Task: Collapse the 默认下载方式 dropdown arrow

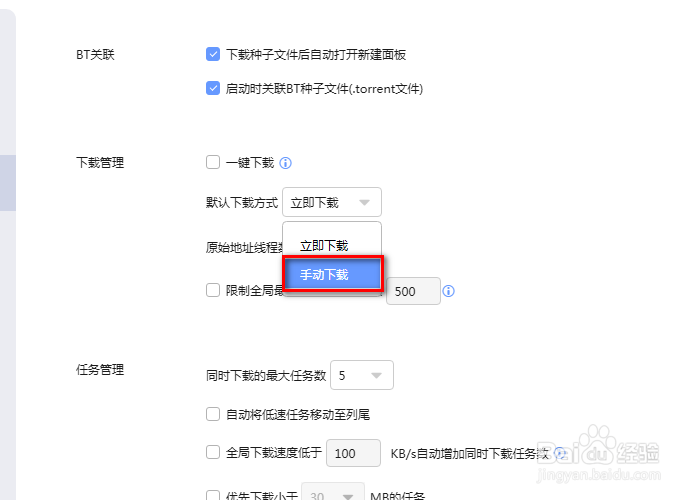Action: 364,203
